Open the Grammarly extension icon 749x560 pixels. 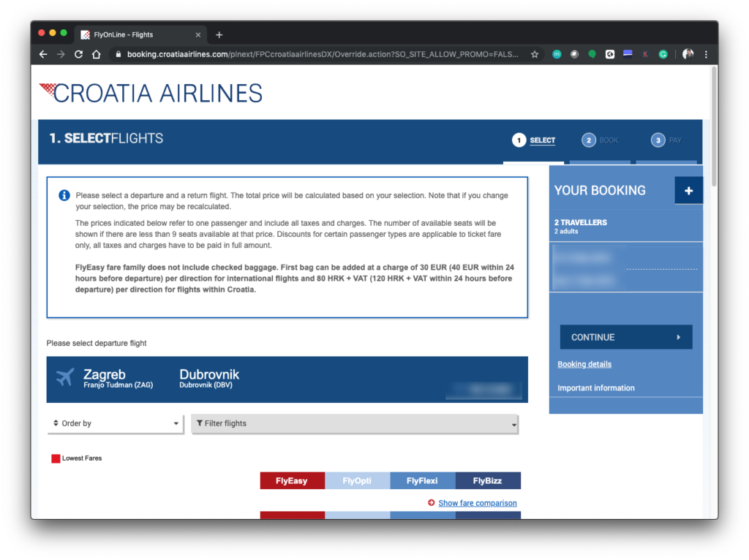pos(663,54)
